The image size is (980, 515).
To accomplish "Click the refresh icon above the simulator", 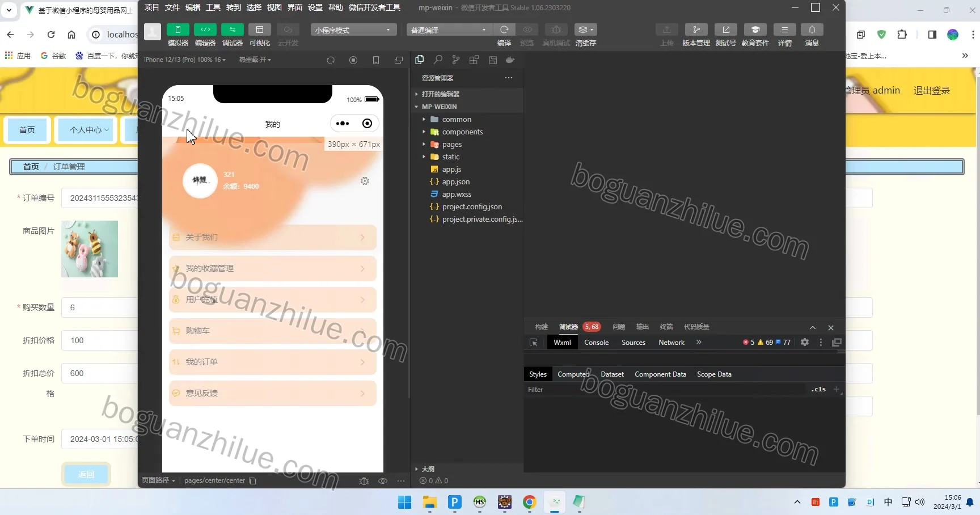I will [331, 60].
